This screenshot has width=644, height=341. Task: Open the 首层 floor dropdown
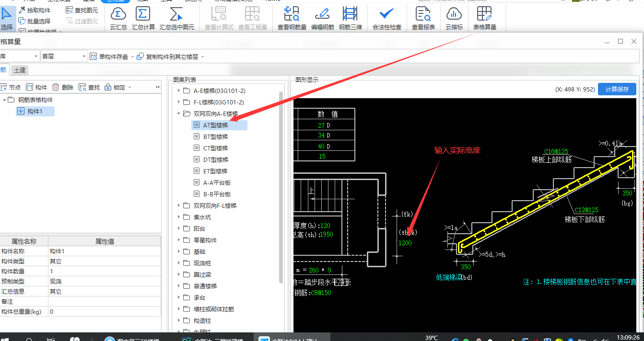[64, 56]
